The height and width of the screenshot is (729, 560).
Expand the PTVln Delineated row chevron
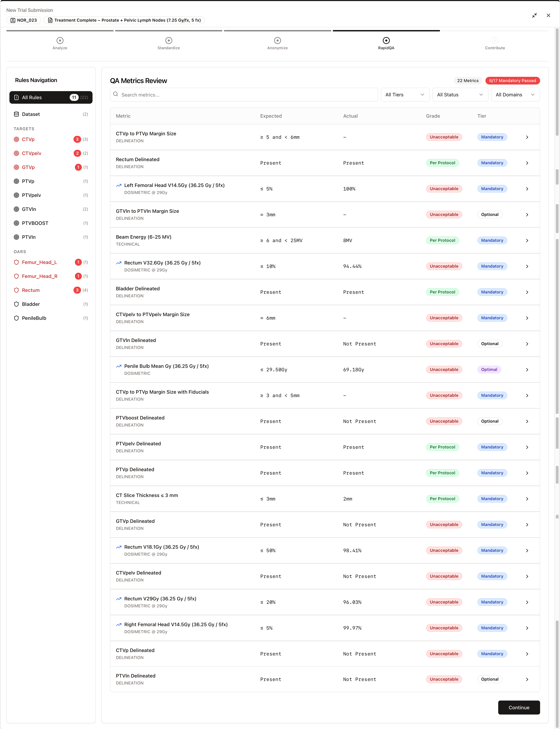click(x=527, y=679)
